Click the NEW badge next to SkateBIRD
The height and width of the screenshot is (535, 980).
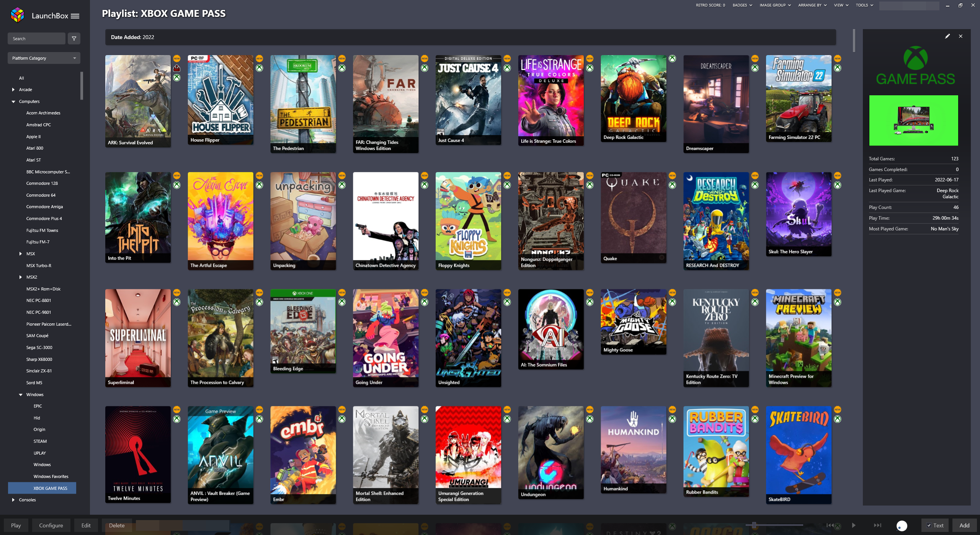838,410
